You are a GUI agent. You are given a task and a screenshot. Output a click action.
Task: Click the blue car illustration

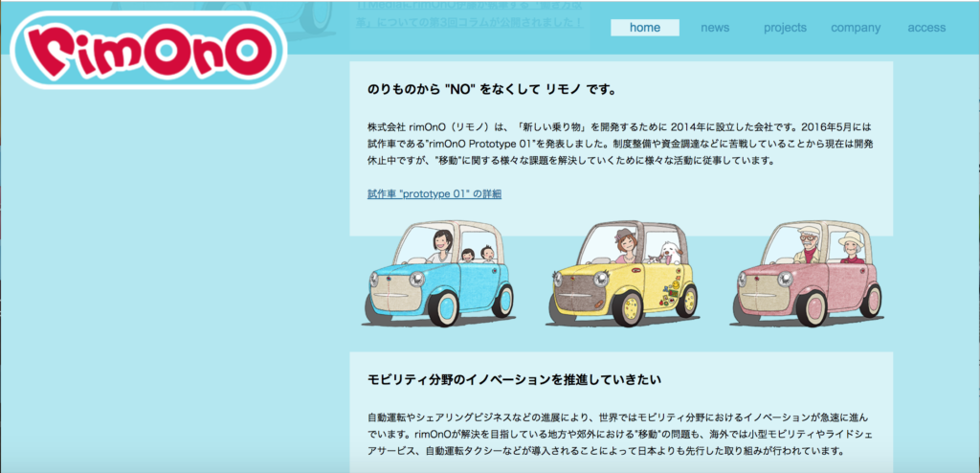(438, 274)
